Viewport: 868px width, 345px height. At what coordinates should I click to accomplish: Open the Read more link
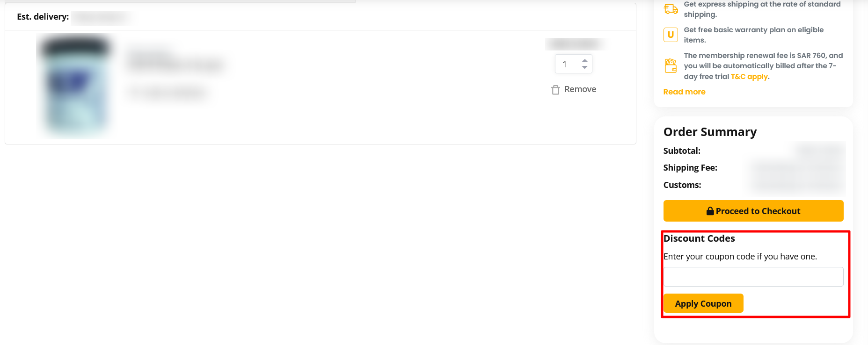click(x=684, y=92)
